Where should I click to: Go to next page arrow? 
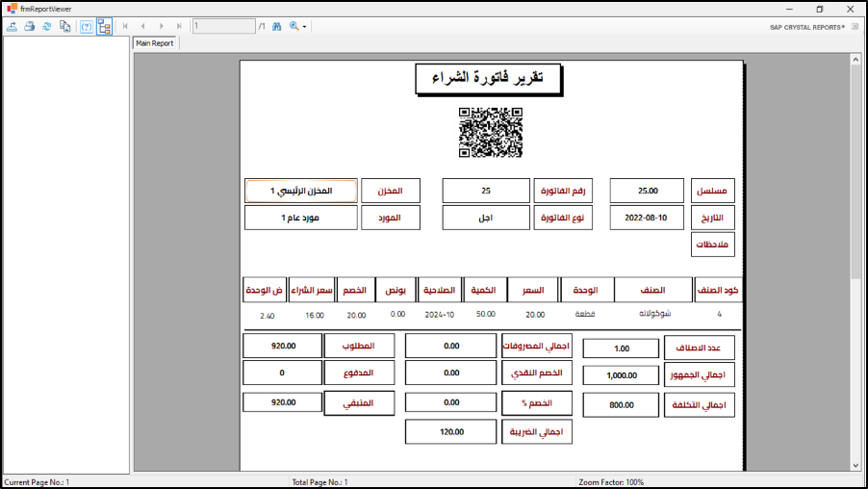click(x=161, y=26)
